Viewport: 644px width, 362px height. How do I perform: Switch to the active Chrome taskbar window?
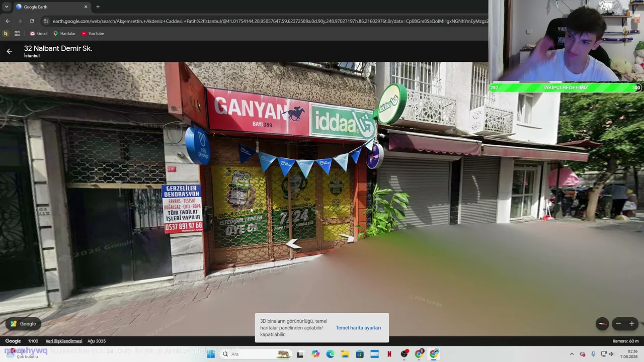point(434,354)
